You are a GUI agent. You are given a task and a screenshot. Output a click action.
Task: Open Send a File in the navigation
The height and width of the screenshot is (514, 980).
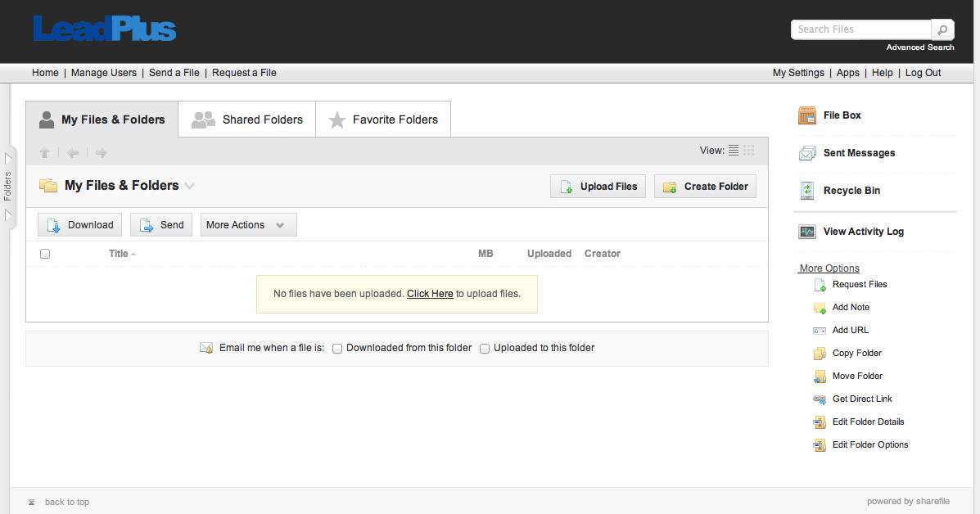pos(174,73)
